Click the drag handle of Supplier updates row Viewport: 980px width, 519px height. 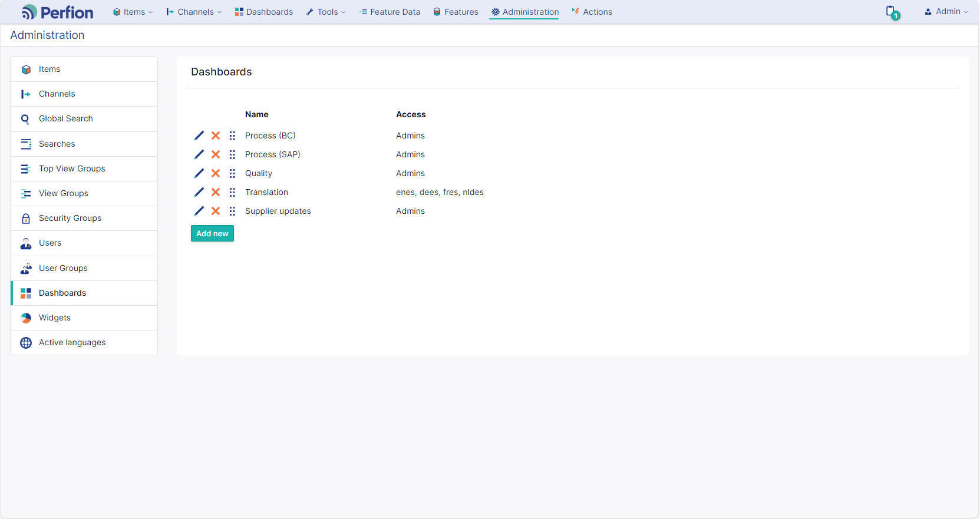[x=232, y=211]
